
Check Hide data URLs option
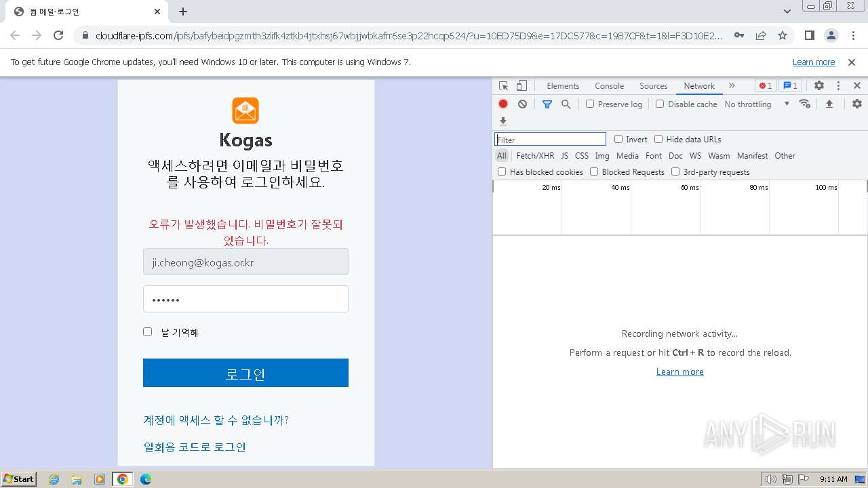(658, 139)
